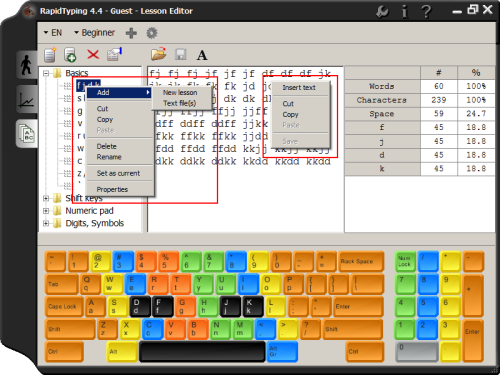Viewport: 500px width, 375px height.
Task: Click the 239 characters count cell
Action: [439, 100]
